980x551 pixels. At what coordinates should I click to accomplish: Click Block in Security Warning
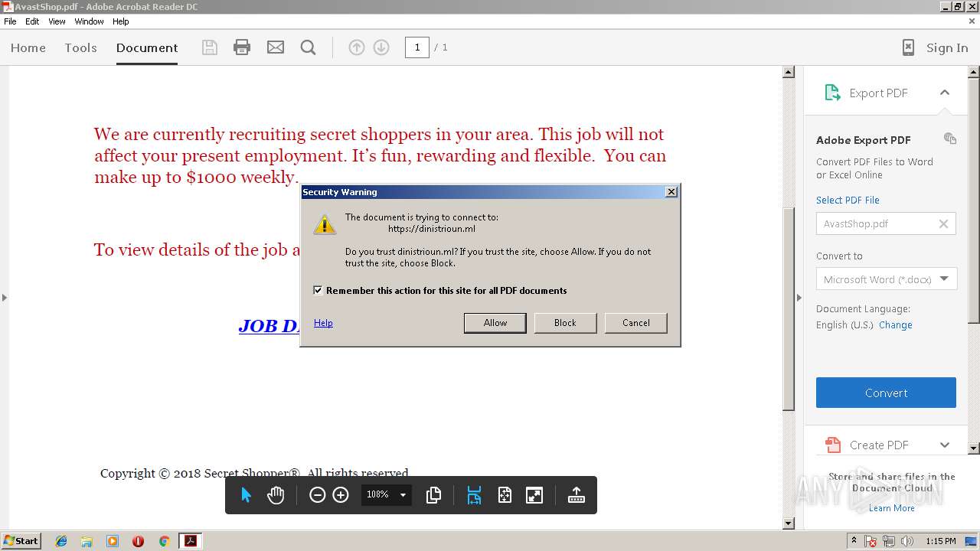565,323
